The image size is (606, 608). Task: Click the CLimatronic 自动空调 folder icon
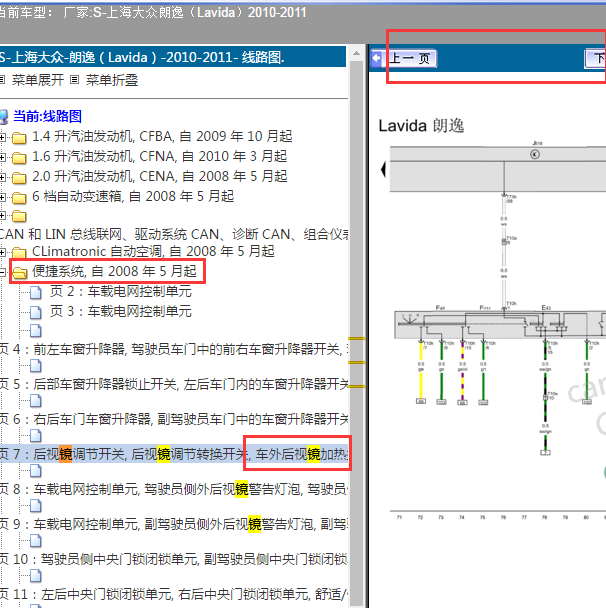coord(19,253)
